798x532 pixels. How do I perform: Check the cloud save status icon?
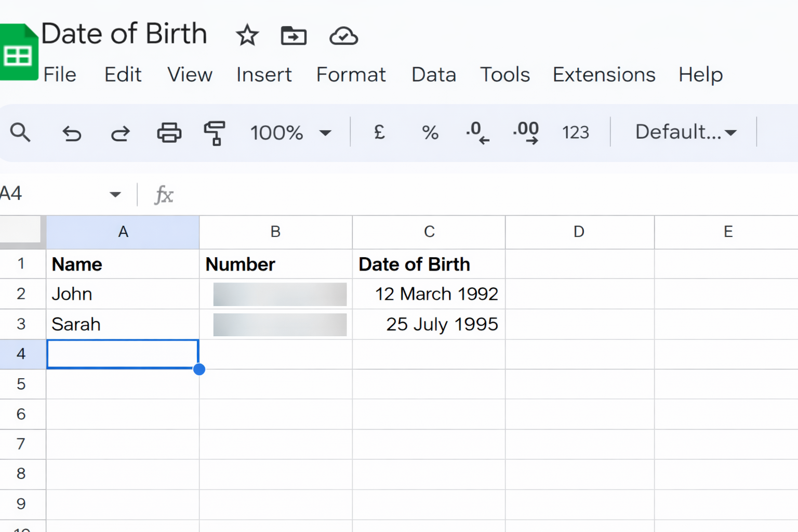coord(343,36)
